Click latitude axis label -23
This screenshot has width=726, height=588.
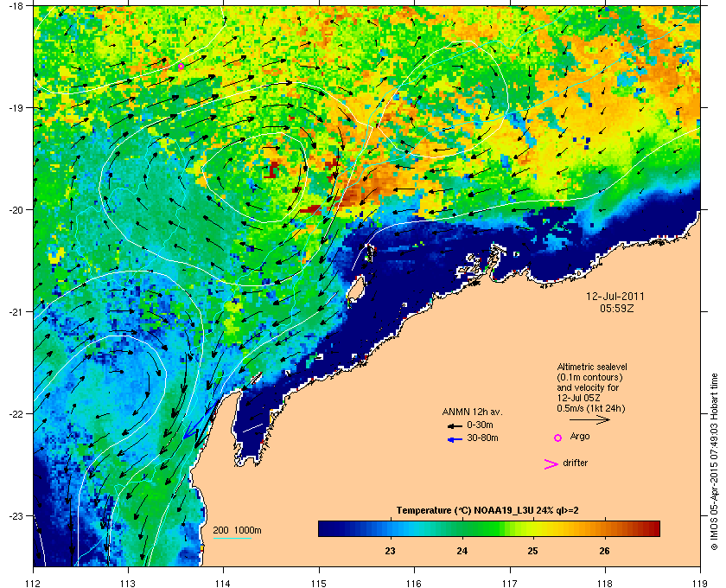pos(16,515)
